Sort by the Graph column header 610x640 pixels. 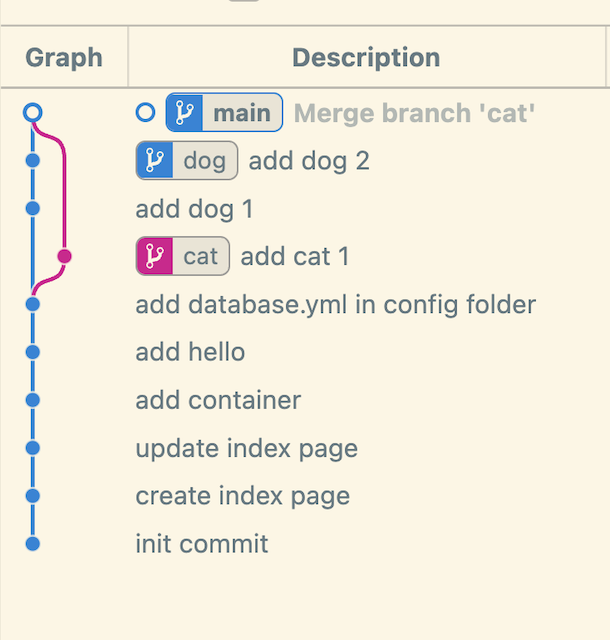[64, 57]
